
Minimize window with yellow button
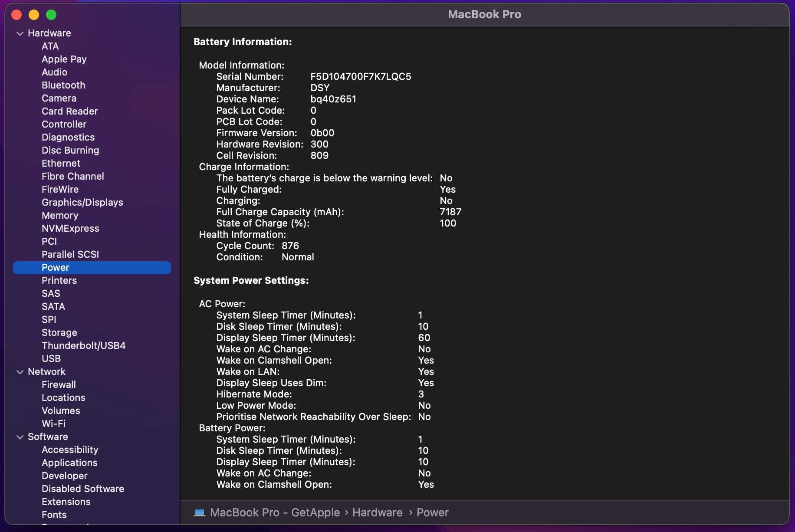click(34, 15)
